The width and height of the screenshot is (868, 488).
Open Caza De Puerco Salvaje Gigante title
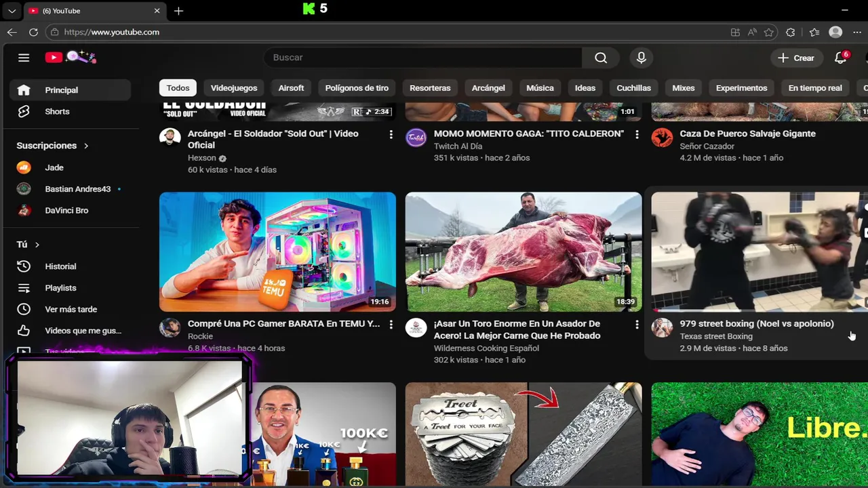coord(748,134)
